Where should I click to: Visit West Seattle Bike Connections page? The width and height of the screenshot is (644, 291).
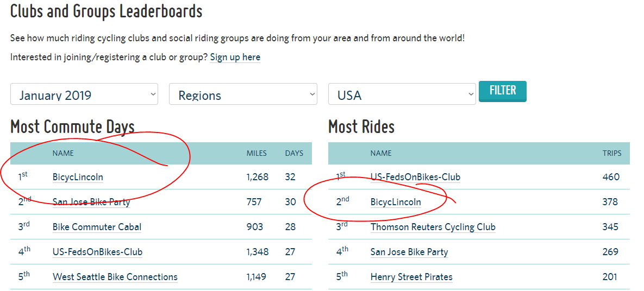point(115,277)
